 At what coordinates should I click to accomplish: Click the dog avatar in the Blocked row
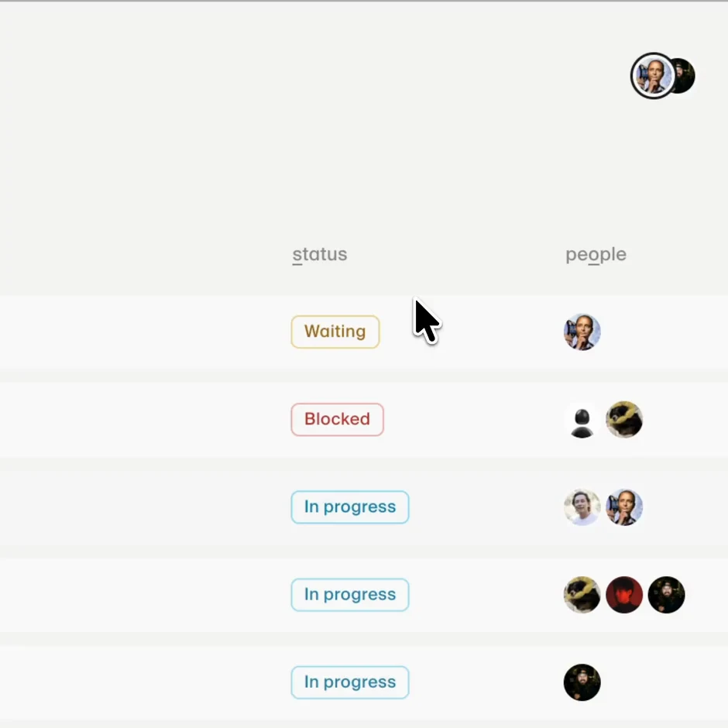[x=624, y=420]
